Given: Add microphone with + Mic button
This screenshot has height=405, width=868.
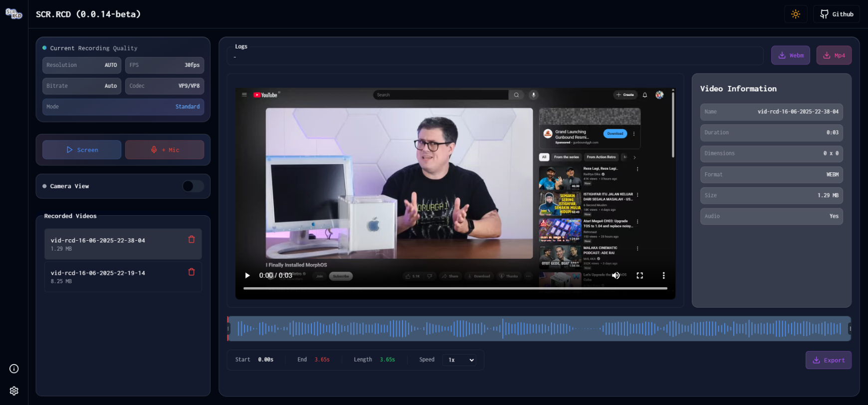Looking at the screenshot, I should 165,150.
